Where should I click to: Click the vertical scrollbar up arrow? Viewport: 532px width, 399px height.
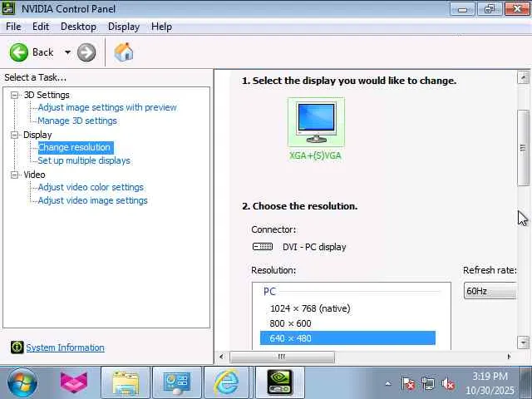pos(523,77)
